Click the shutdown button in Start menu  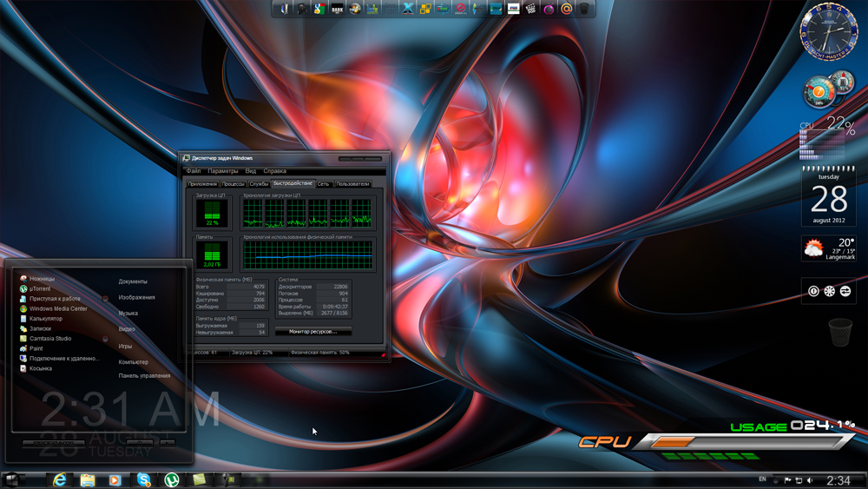[x=140, y=443]
